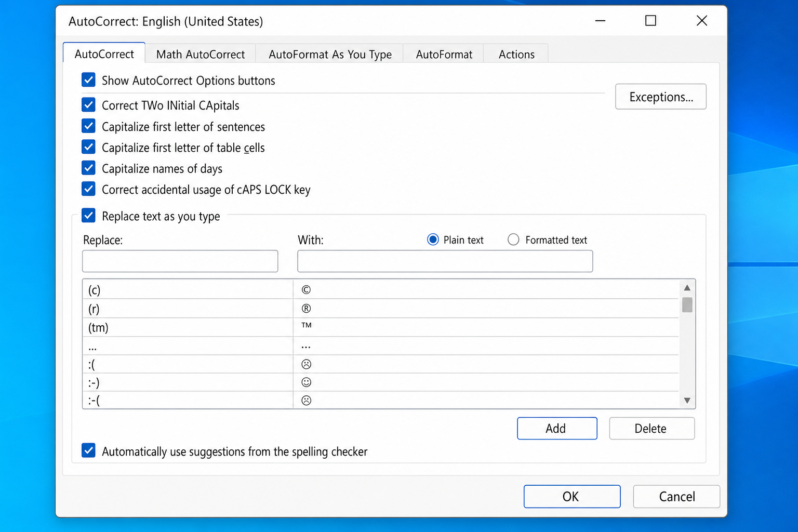
Task: Confirm with the OK button
Action: [572, 496]
